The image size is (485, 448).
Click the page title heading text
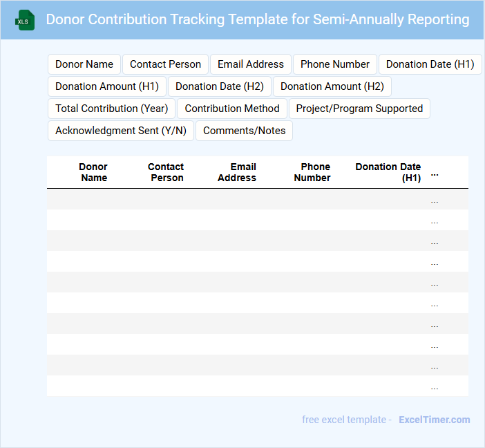(258, 19)
